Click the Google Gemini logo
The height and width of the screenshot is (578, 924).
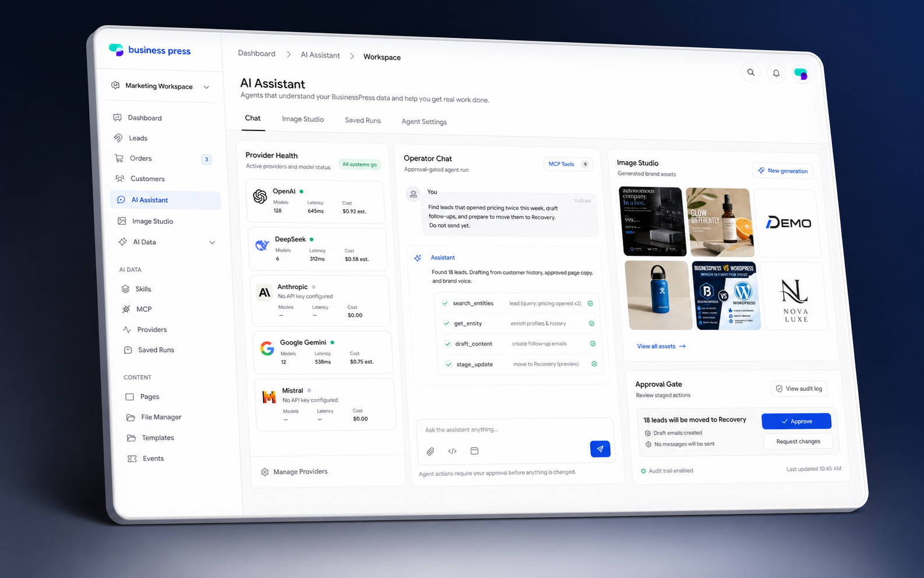coord(267,348)
